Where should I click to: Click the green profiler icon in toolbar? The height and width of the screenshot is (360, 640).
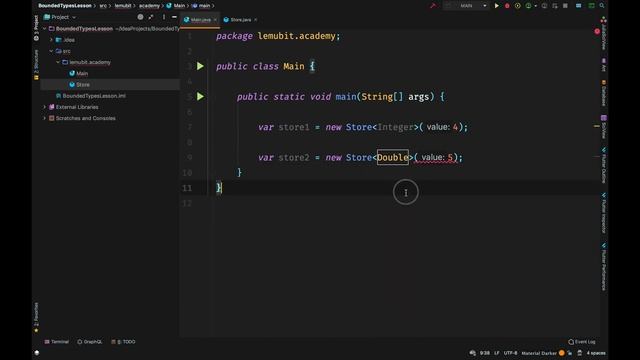[x=529, y=6]
